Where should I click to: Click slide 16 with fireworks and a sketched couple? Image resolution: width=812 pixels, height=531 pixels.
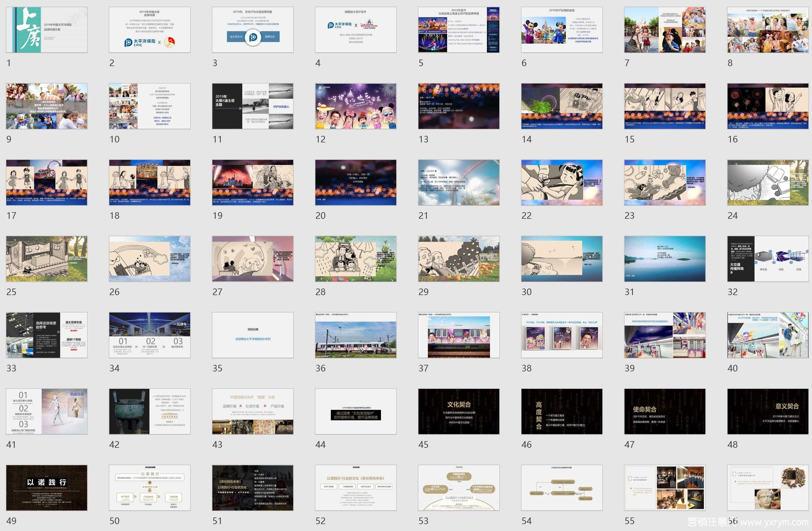[x=768, y=106]
